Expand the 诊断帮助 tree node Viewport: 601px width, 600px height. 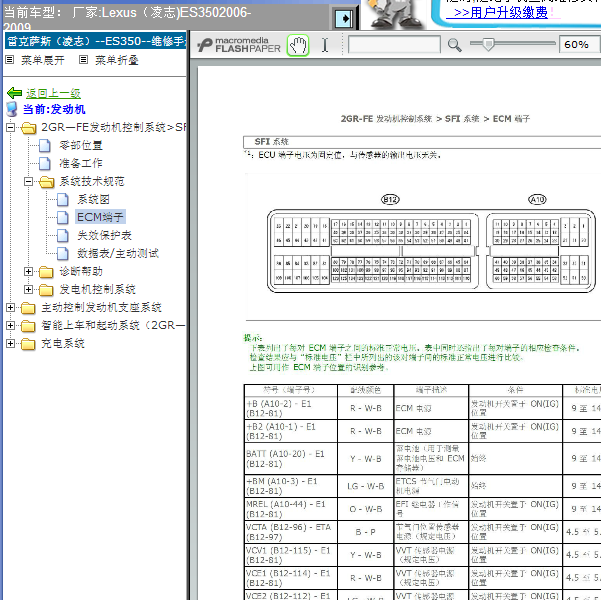point(28,271)
